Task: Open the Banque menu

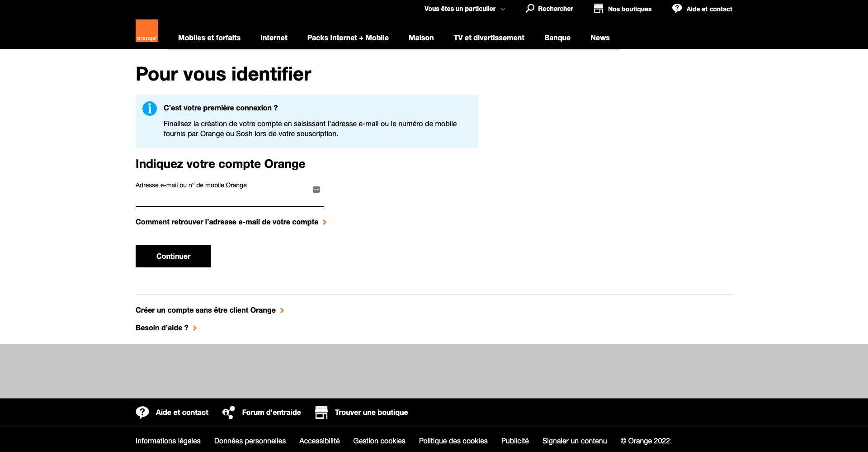Action: 557,38
